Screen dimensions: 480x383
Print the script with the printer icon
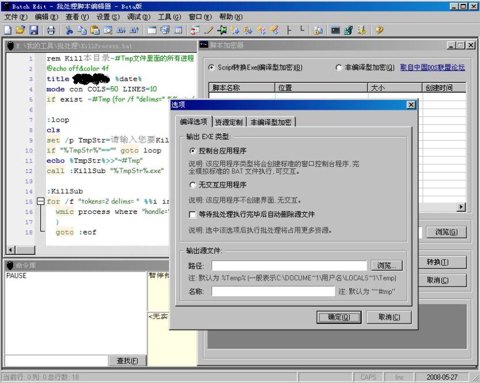51,30
